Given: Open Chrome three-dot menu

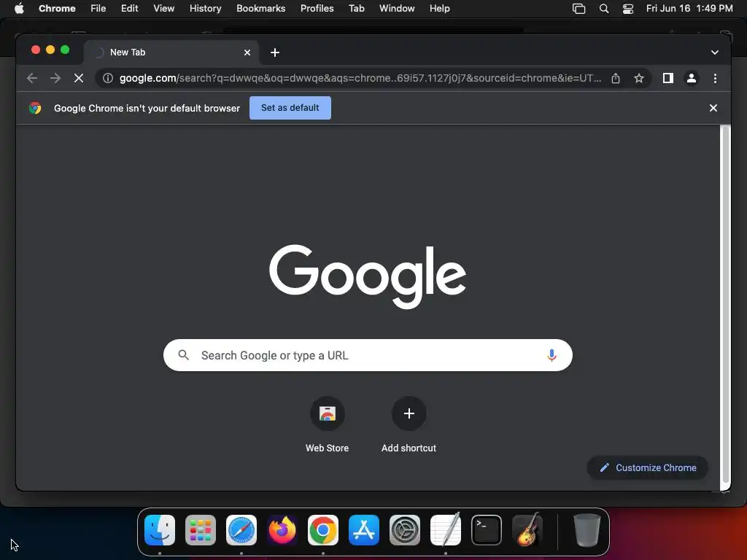Looking at the screenshot, I should point(715,78).
